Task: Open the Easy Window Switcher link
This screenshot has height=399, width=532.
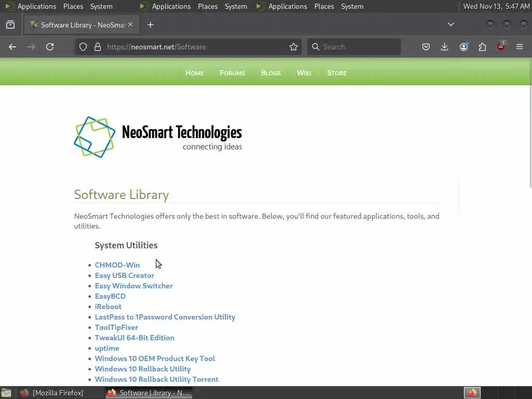Action: 134,286
